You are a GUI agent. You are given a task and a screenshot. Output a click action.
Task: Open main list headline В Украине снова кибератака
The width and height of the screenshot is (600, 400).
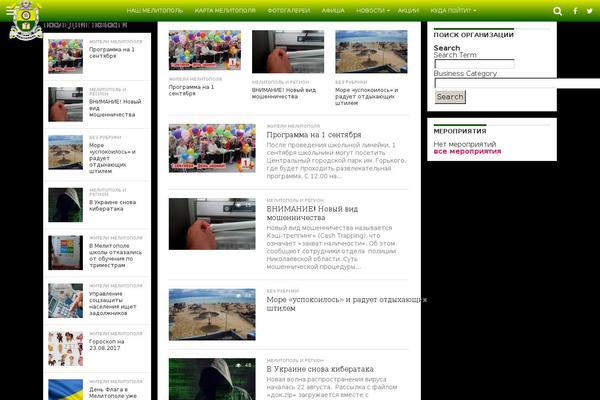click(320, 369)
